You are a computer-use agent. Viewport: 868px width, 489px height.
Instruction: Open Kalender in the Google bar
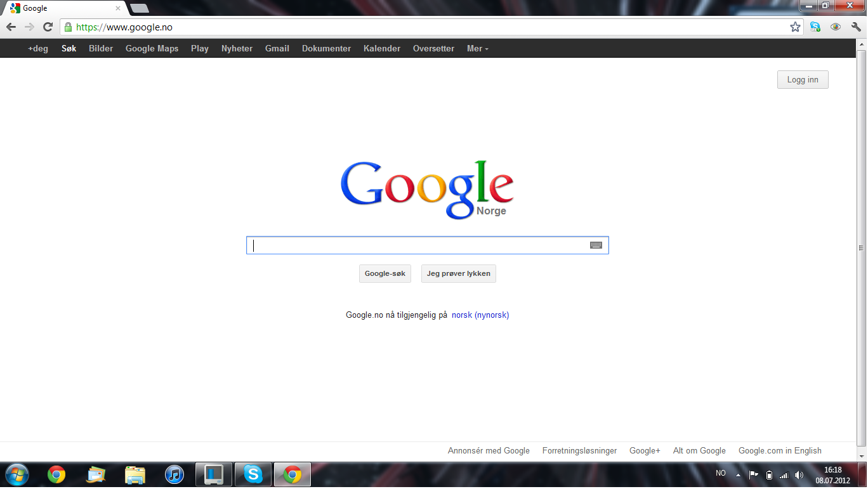(x=382, y=48)
